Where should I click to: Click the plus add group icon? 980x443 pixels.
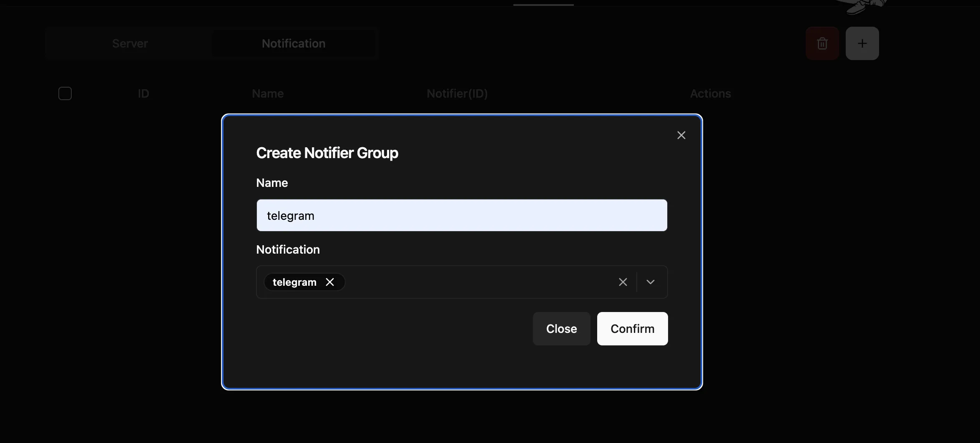coord(862,43)
